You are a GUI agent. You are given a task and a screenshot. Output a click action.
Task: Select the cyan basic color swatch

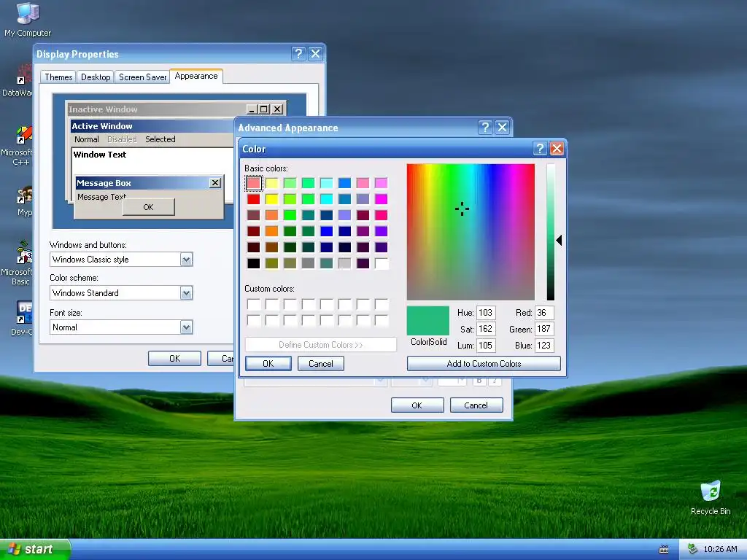[326, 199]
